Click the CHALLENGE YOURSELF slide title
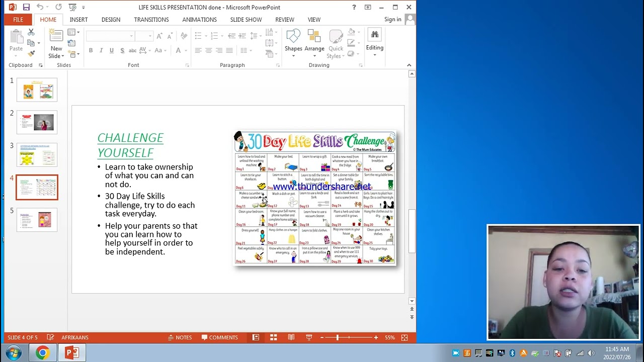The height and width of the screenshot is (362, 644). 130,145
